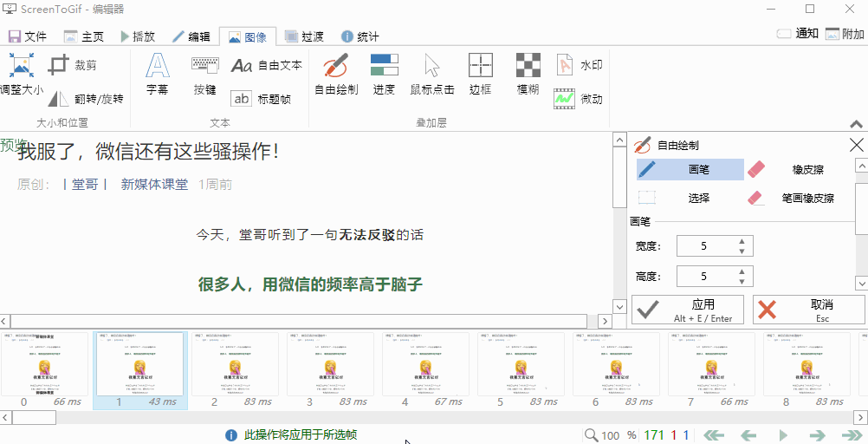
Task: Click the 新媒体课堂 account link
Action: (154, 185)
